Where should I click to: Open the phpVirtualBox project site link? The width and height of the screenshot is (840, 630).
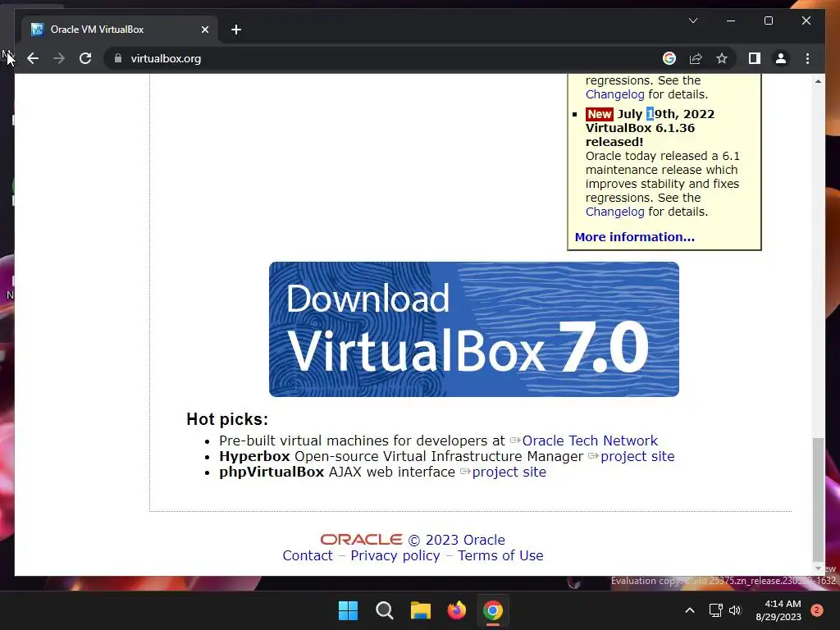click(509, 472)
